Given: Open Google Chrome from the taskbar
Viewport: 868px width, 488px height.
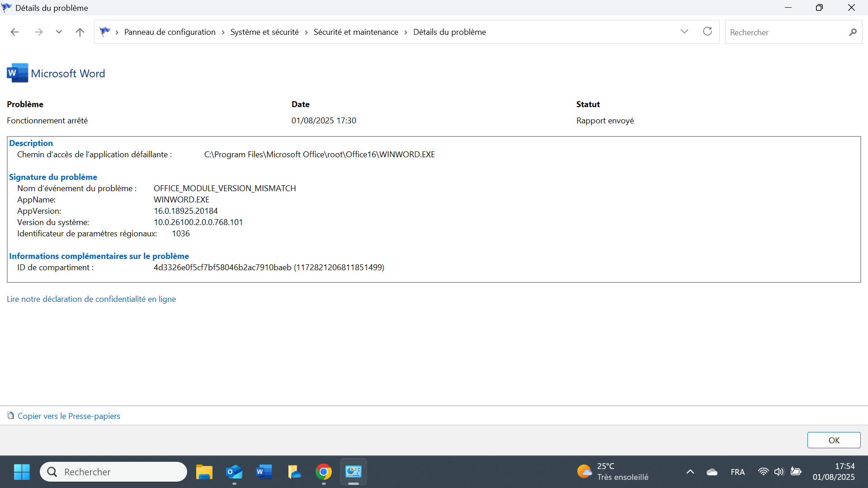Looking at the screenshot, I should coord(324,472).
